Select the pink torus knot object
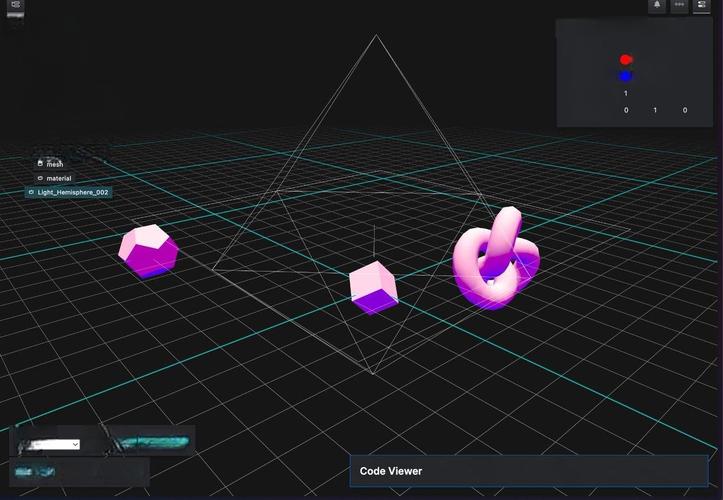 pyautogui.click(x=495, y=262)
